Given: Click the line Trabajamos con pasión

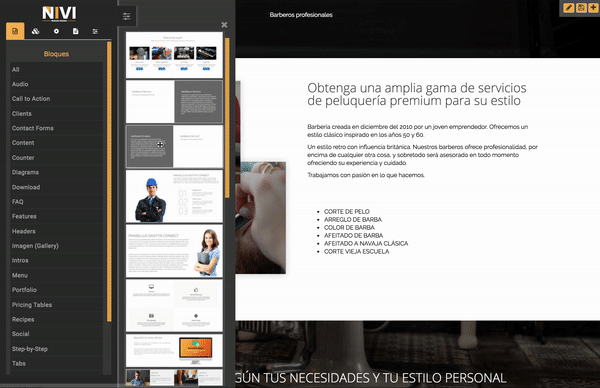Looking at the screenshot, I should pos(366,175).
